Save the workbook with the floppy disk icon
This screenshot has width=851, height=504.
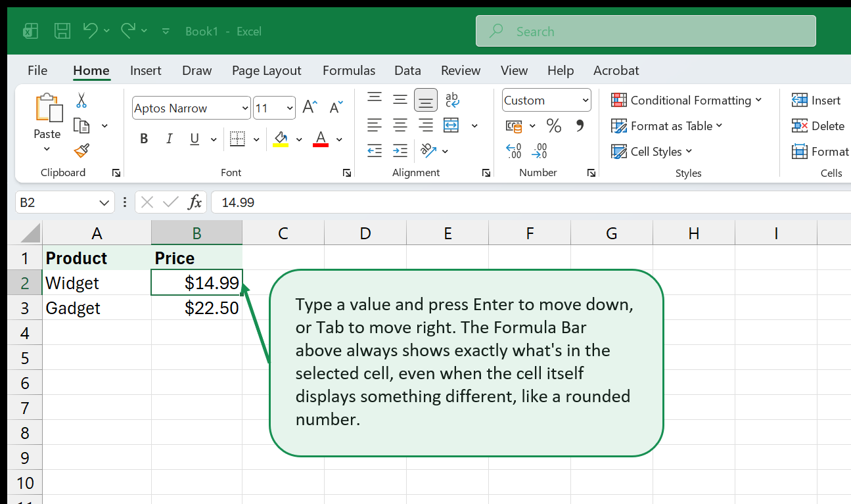pyautogui.click(x=62, y=31)
